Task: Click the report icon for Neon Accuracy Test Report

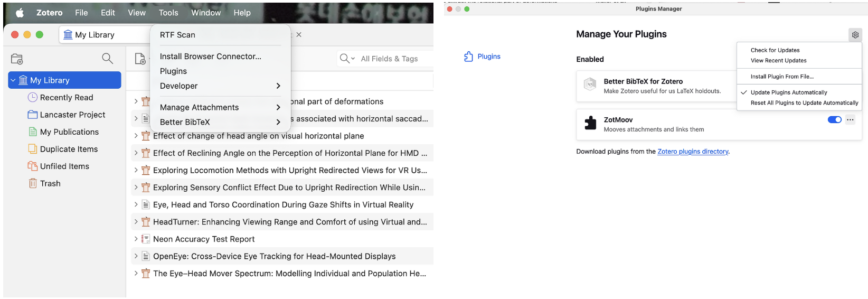Action: coord(146,239)
